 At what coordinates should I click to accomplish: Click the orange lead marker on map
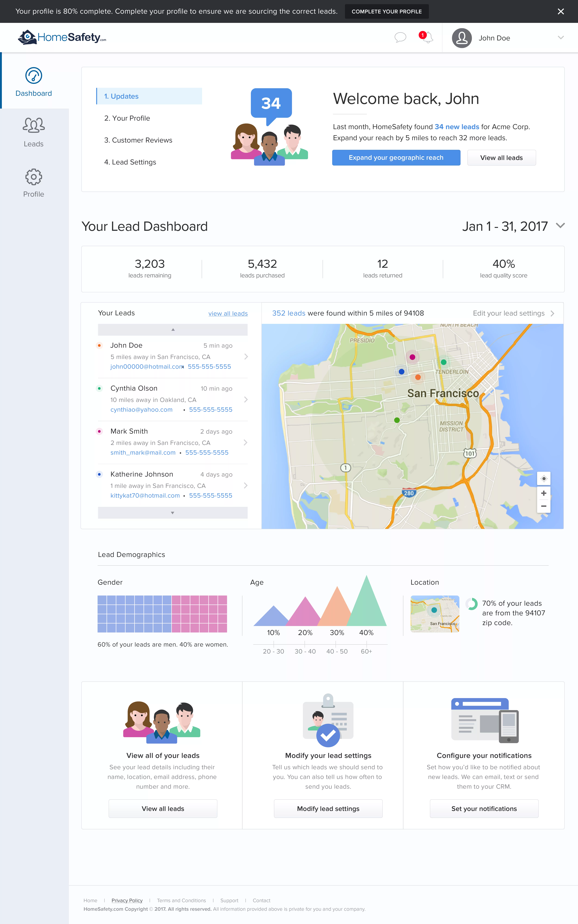pos(418,377)
